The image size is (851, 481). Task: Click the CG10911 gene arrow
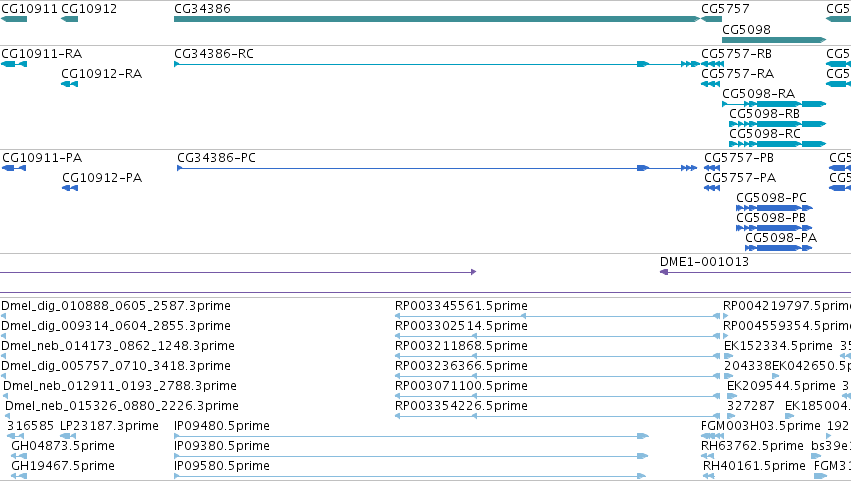tap(14, 19)
